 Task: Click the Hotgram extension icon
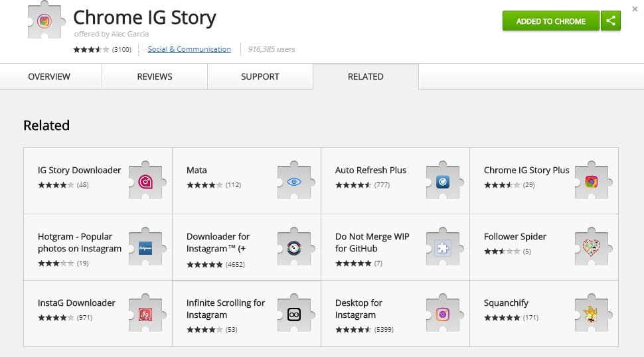147,247
